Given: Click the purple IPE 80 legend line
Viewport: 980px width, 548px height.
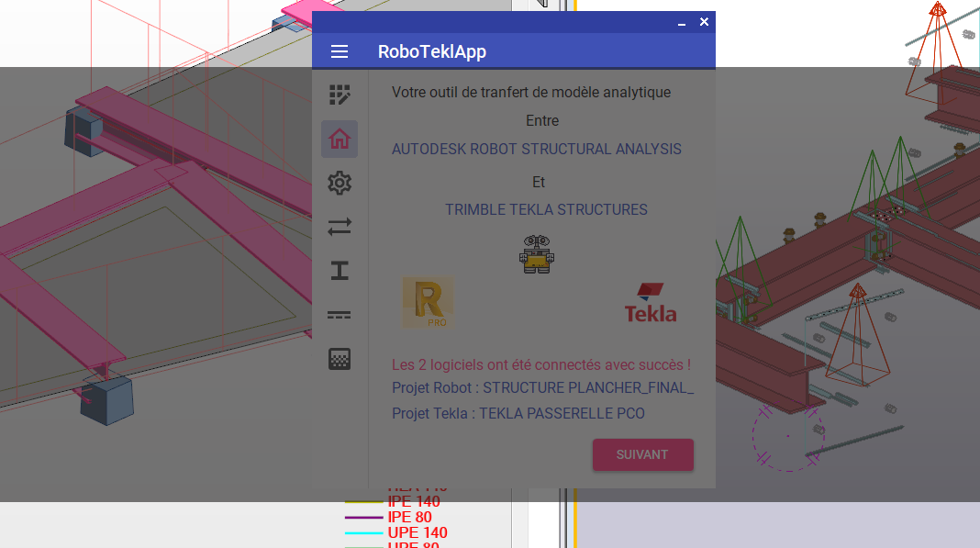Looking at the screenshot, I should click(x=363, y=518).
